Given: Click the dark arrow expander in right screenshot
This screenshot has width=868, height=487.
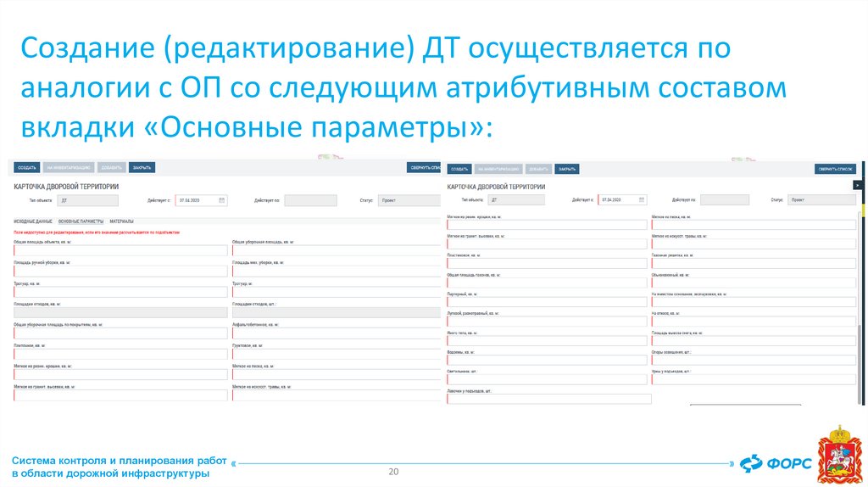Looking at the screenshot, I should click(858, 185).
